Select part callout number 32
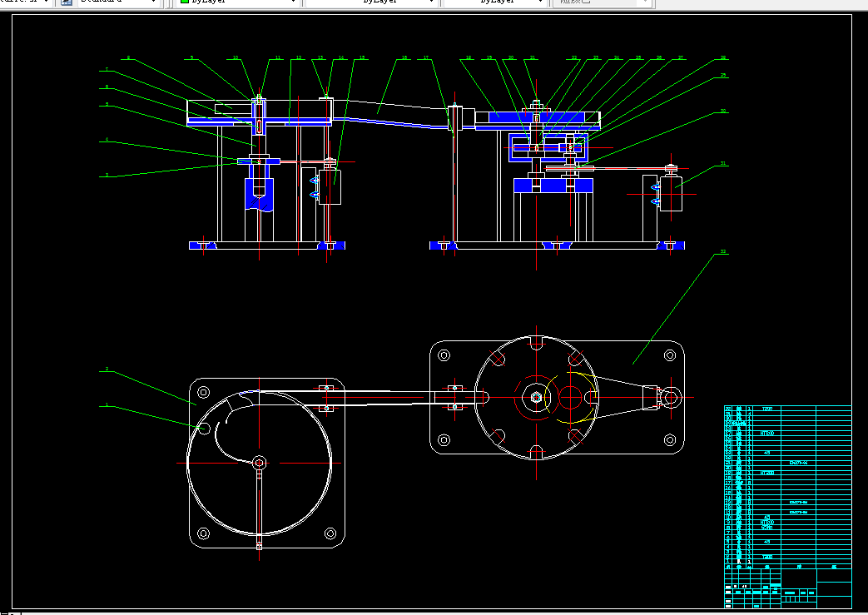This screenshot has height=615, width=868. [723, 251]
